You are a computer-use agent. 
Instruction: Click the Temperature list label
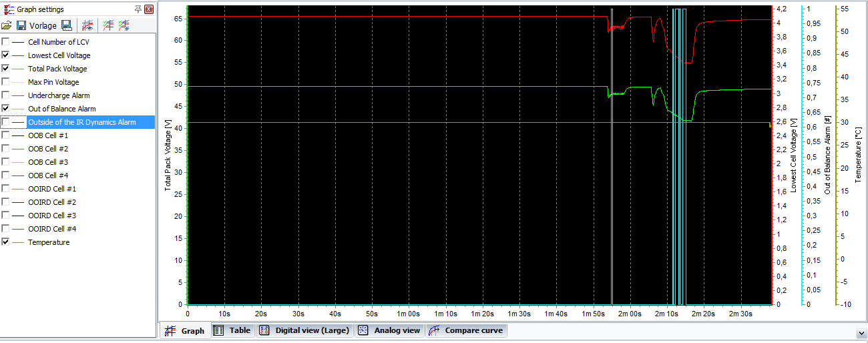point(49,242)
